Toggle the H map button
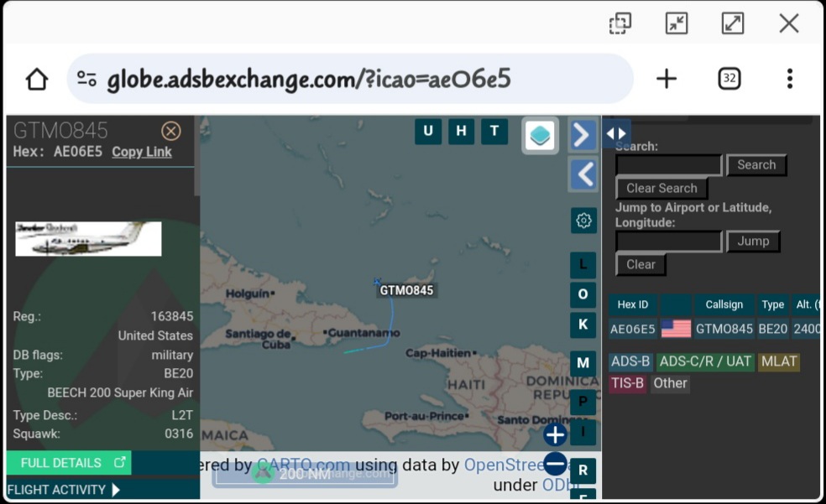This screenshot has width=826, height=504. pos(461,131)
